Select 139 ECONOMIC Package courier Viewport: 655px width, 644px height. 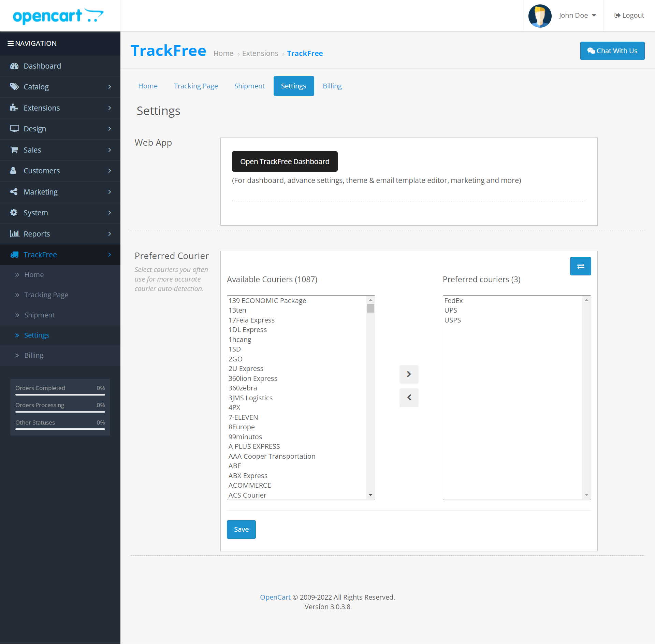(x=297, y=301)
